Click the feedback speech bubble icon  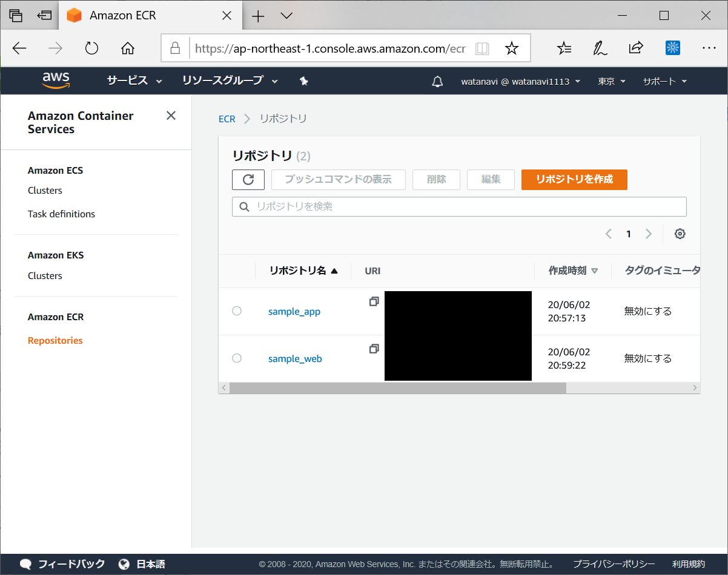tap(25, 564)
